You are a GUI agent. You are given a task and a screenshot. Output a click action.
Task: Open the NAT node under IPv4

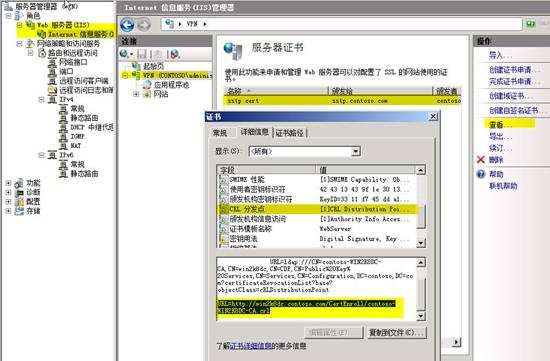coord(75,146)
